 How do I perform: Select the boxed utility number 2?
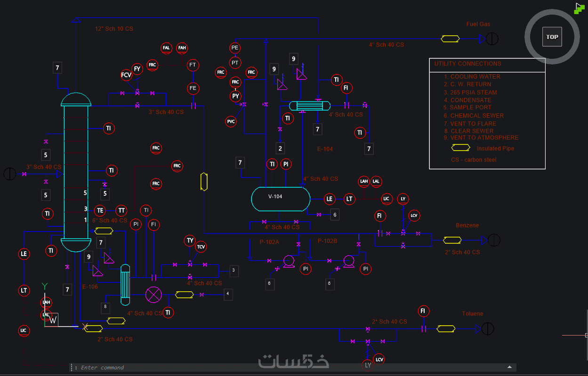coord(281,149)
